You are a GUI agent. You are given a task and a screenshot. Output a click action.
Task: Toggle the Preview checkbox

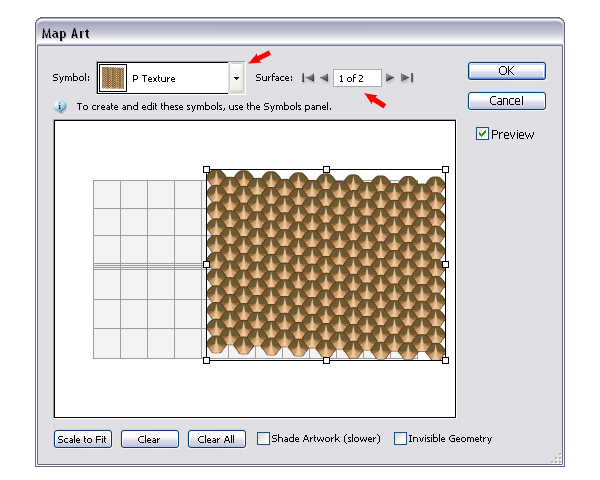point(482,134)
